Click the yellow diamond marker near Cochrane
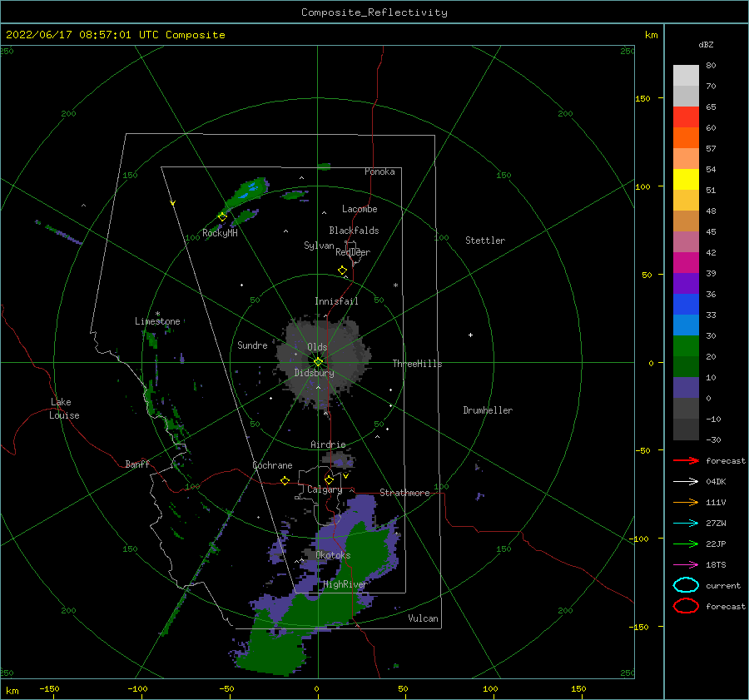 click(285, 480)
